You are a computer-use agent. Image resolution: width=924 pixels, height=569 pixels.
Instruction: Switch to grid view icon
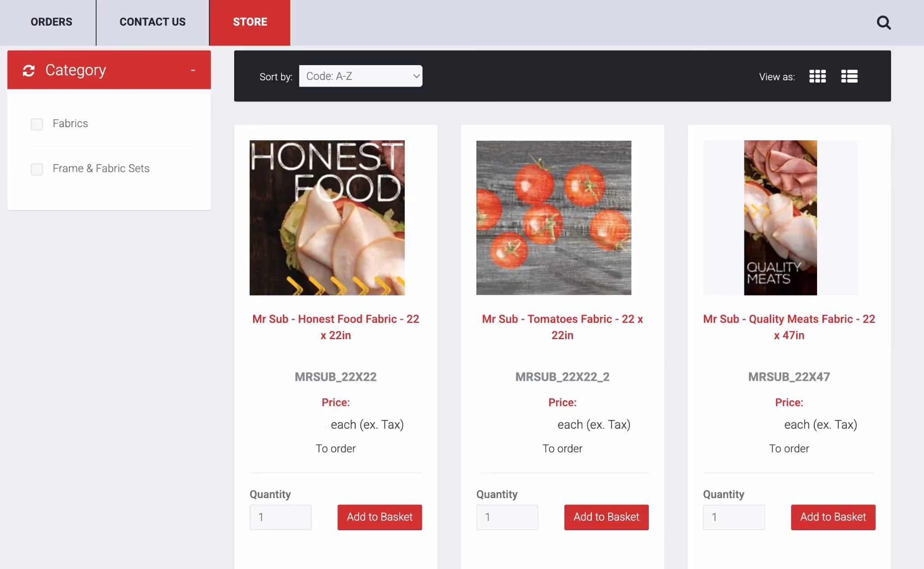(817, 76)
